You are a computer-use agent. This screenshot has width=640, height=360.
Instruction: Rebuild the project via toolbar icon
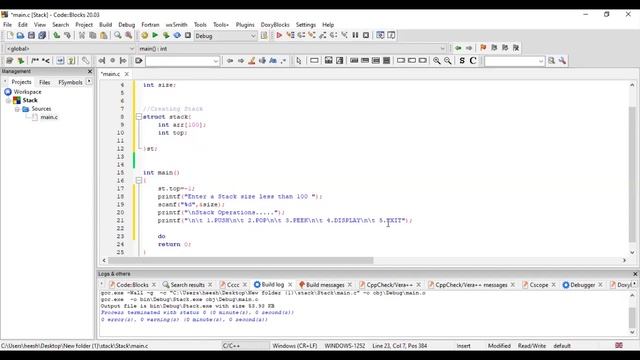177,36
